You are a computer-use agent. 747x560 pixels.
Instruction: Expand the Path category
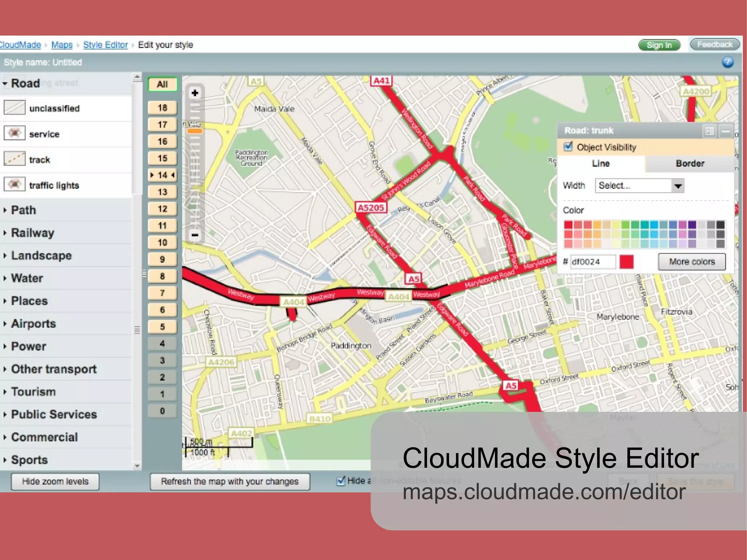click(5, 210)
